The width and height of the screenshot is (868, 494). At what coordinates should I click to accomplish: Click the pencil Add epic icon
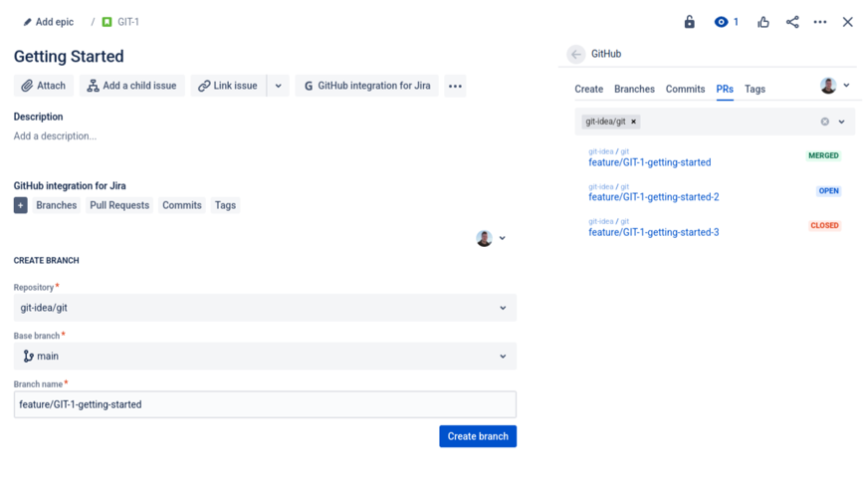(x=27, y=22)
